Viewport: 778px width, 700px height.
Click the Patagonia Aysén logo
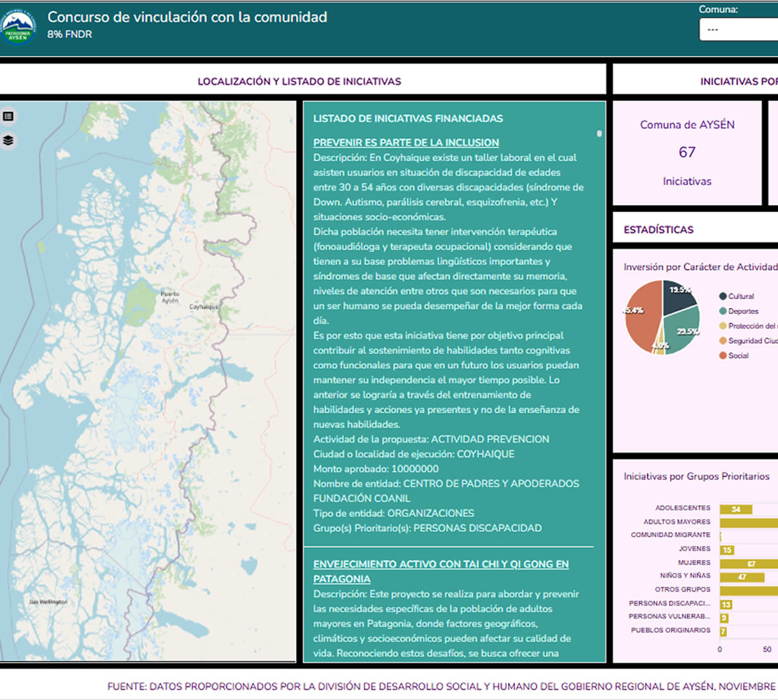point(19,27)
